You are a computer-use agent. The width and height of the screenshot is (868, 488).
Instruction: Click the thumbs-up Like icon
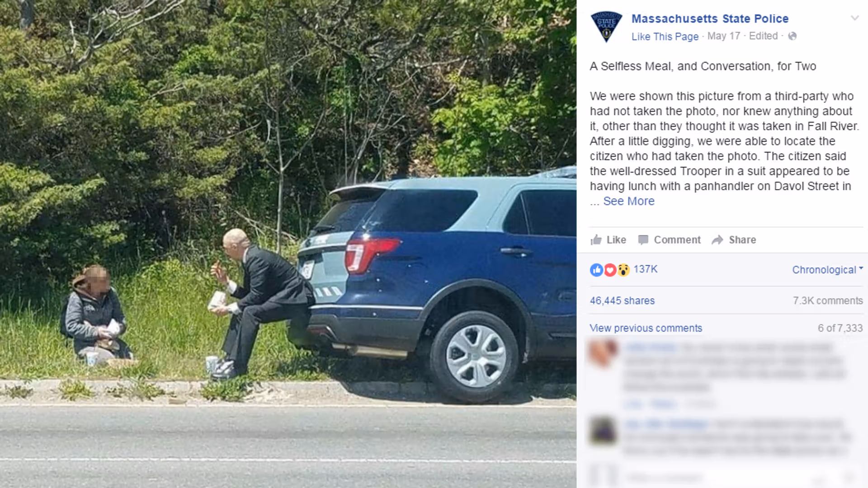(x=596, y=240)
